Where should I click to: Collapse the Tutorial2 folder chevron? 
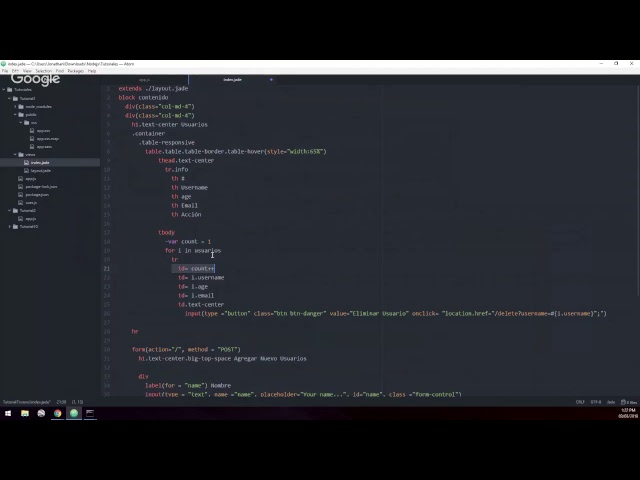coord(10,211)
